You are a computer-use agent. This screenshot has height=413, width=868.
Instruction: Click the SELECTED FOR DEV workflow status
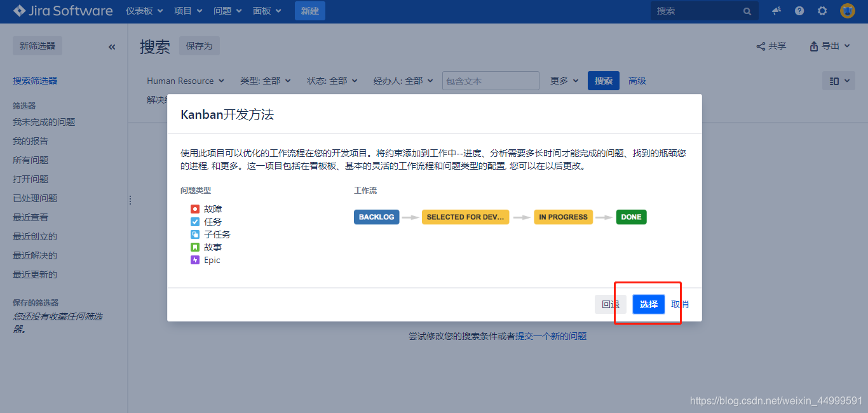[465, 217]
